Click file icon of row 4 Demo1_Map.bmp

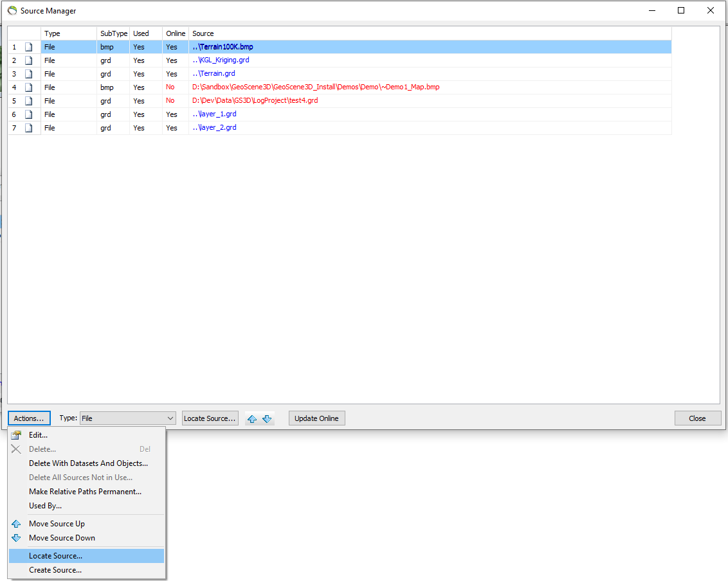[x=29, y=87]
